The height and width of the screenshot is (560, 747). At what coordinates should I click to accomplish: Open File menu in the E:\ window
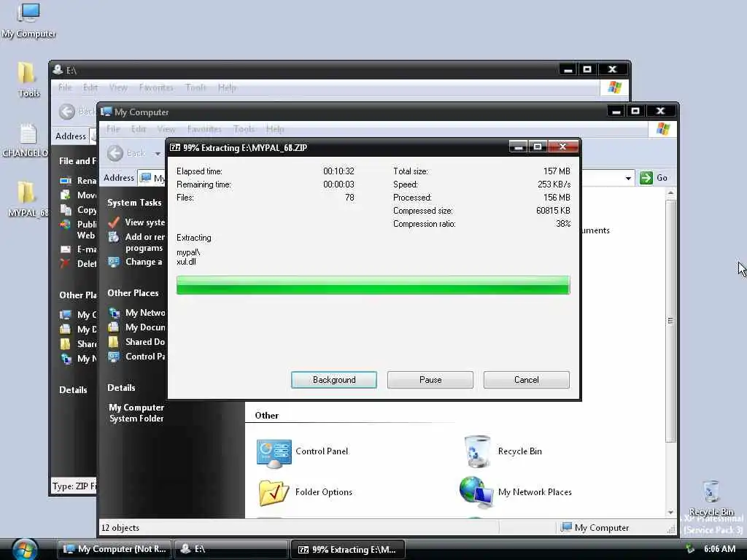point(65,87)
